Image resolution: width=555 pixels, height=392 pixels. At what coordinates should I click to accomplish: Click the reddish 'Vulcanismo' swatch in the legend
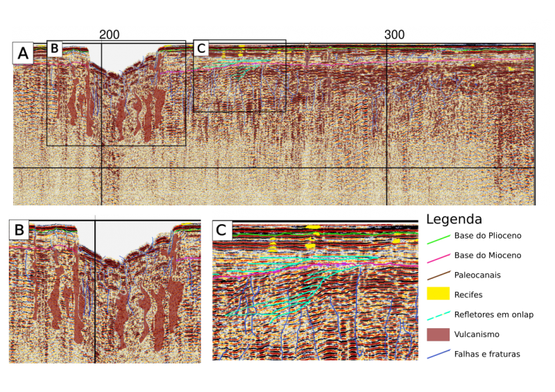pos(438,334)
